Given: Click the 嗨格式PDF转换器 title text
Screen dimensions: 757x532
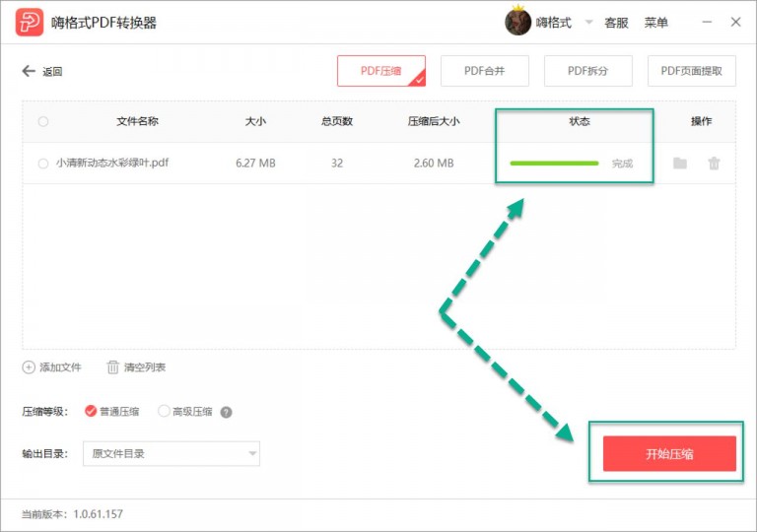Looking at the screenshot, I should [x=103, y=23].
